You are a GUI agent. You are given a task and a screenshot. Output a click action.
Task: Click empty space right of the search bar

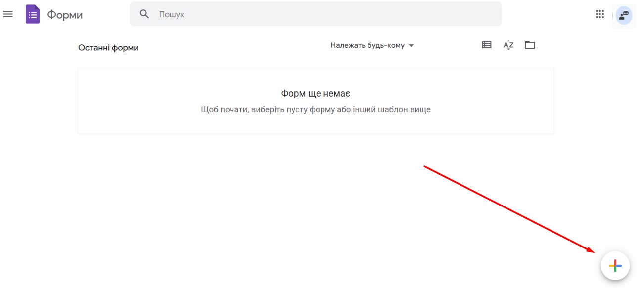click(544, 14)
